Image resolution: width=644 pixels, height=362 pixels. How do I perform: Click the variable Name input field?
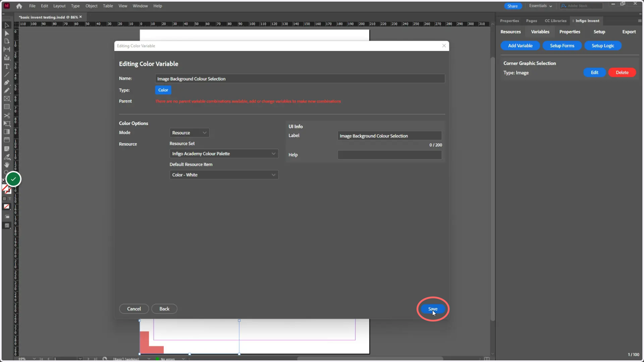click(x=300, y=79)
